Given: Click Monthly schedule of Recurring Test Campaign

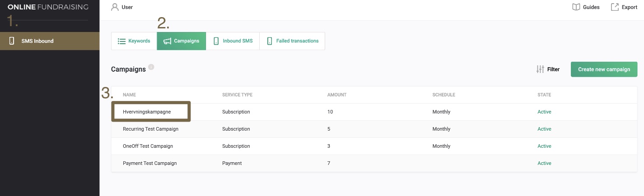Looking at the screenshot, I should [441, 129].
